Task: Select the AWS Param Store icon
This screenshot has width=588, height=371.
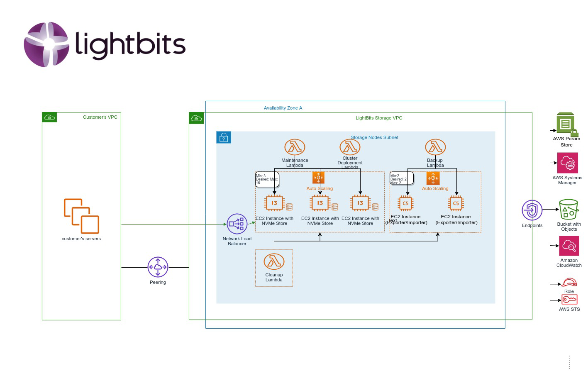Action: tap(567, 124)
